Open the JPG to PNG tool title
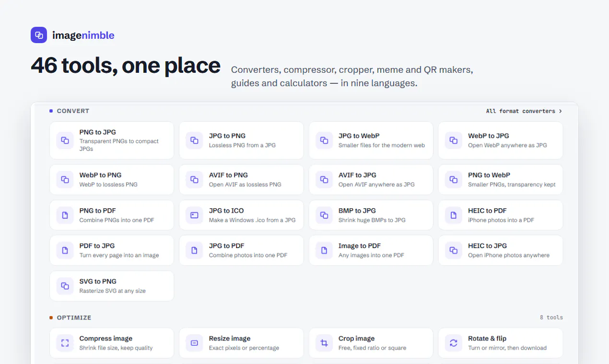 coord(227,136)
